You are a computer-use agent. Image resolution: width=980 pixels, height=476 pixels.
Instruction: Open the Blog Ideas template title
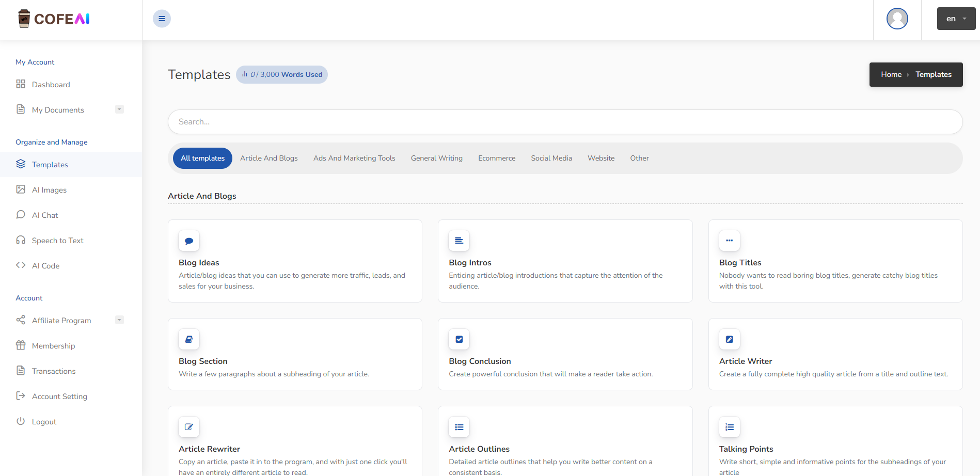199,262
